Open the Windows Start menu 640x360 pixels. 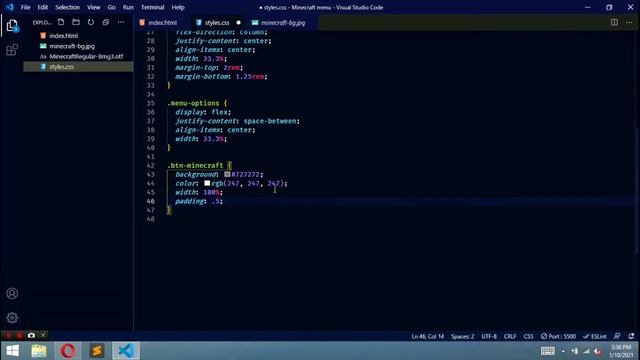click(x=12, y=351)
